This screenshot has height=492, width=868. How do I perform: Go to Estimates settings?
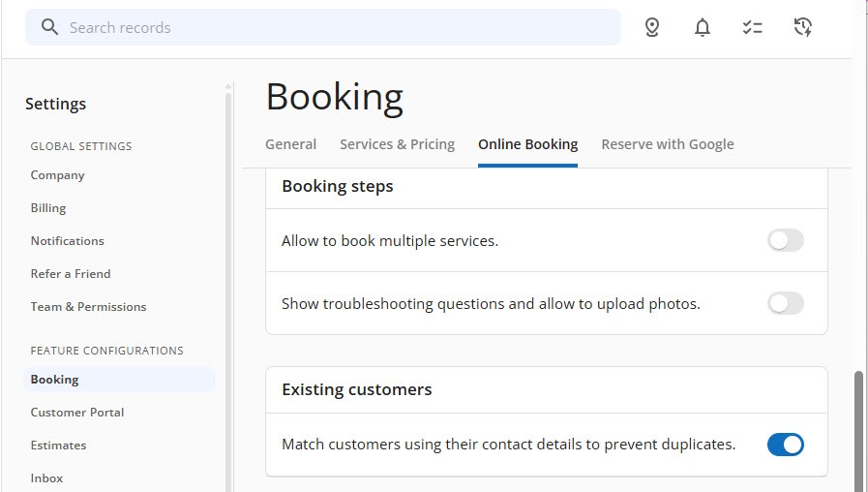point(58,446)
